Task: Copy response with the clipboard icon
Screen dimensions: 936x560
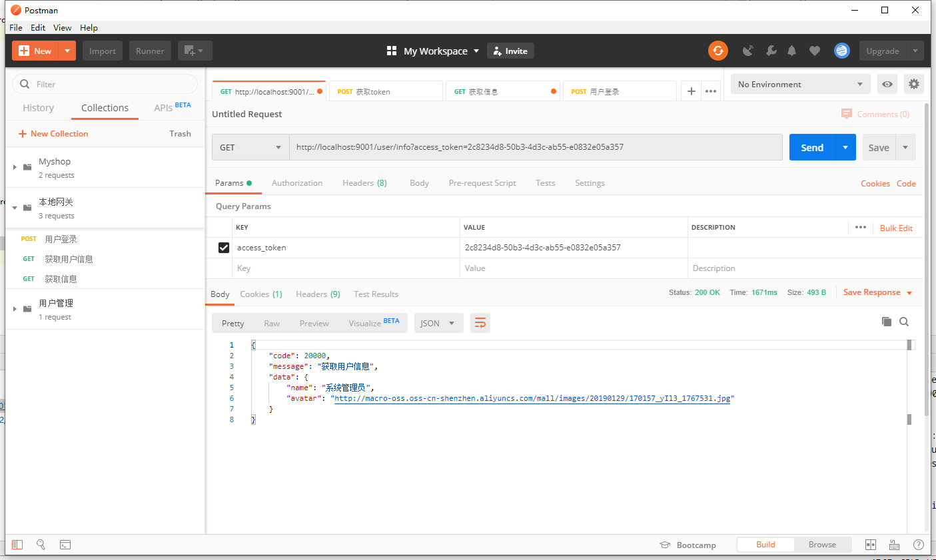Action: pos(886,322)
